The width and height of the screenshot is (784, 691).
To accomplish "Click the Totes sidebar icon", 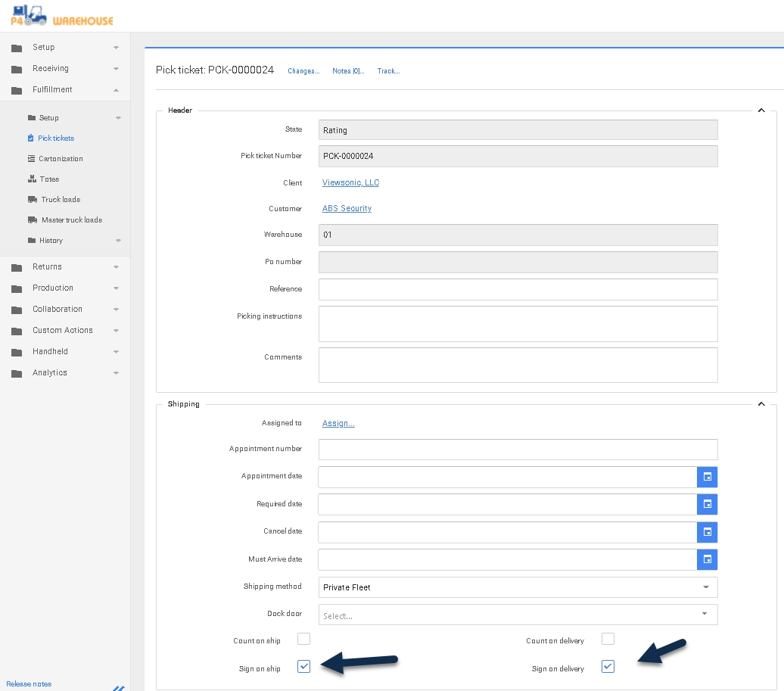I will click(33, 179).
